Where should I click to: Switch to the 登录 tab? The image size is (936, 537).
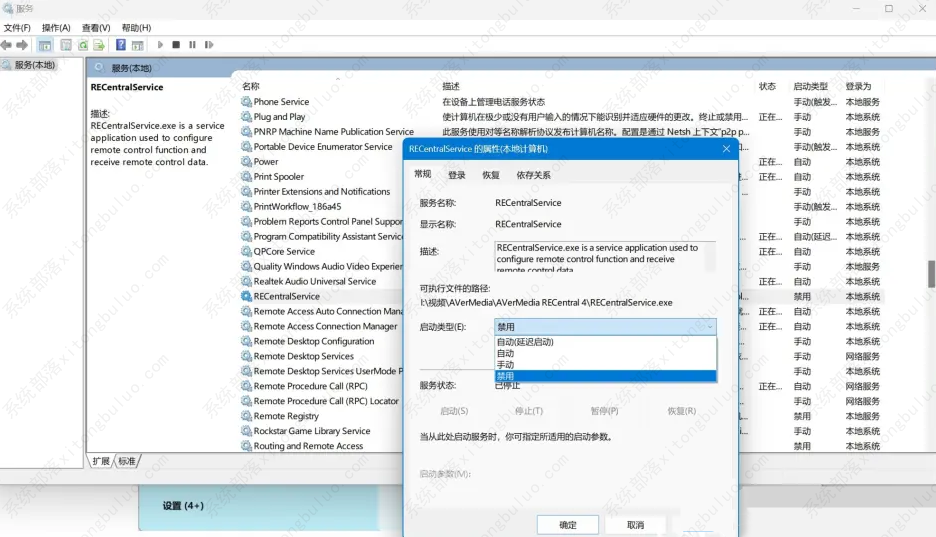(x=457, y=175)
